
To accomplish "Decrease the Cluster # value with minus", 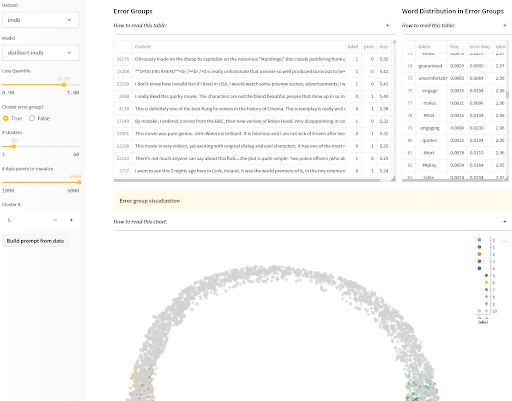I will point(55,220).
